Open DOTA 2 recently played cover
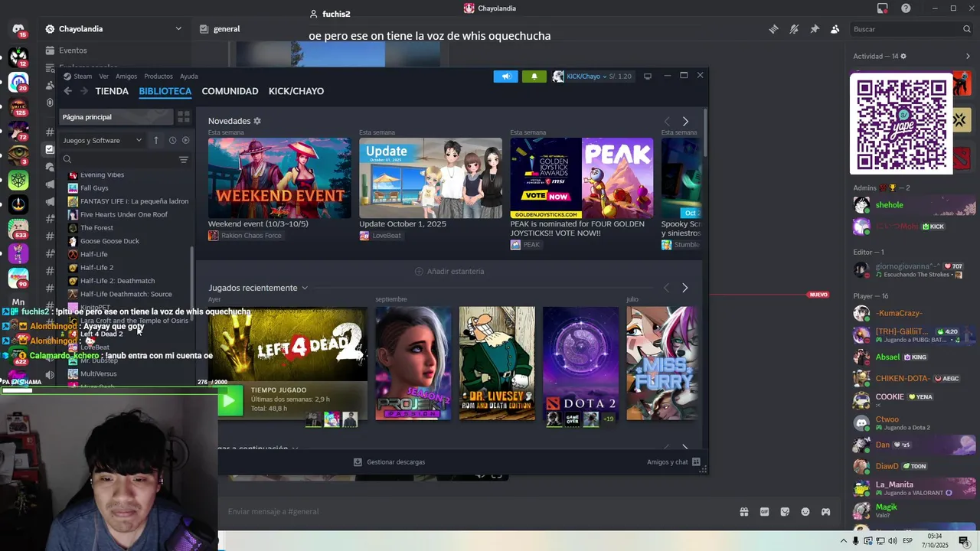 click(580, 364)
